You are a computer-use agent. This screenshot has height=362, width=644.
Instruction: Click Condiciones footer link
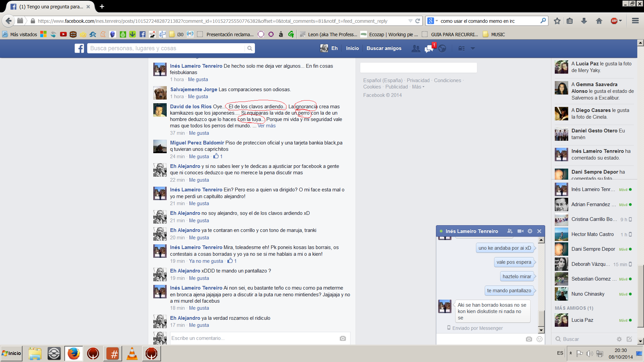coord(447,80)
